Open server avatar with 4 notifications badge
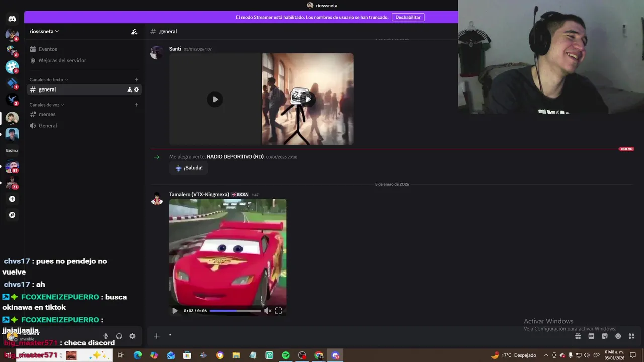 coord(12,35)
